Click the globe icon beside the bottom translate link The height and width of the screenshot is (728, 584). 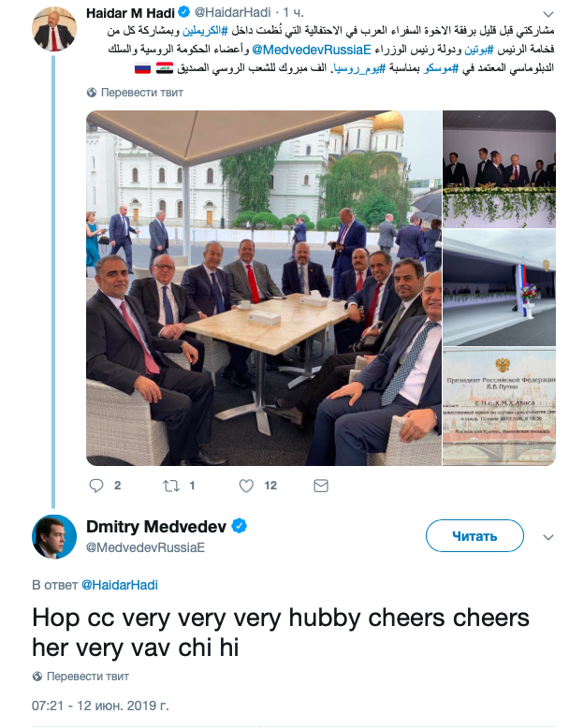[37, 676]
